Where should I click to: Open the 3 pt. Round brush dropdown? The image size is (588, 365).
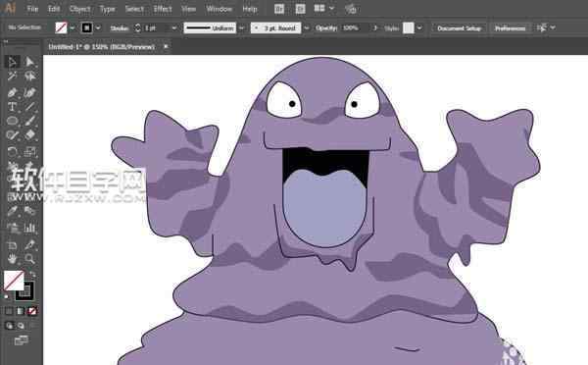(307, 28)
